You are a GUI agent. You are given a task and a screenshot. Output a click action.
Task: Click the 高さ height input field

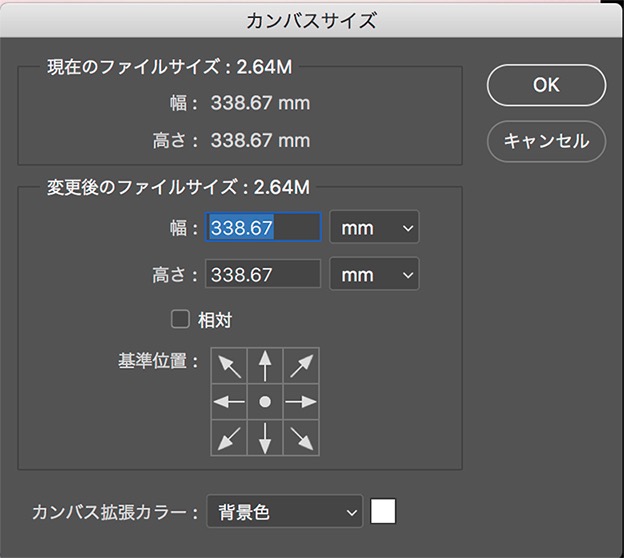[263, 274]
